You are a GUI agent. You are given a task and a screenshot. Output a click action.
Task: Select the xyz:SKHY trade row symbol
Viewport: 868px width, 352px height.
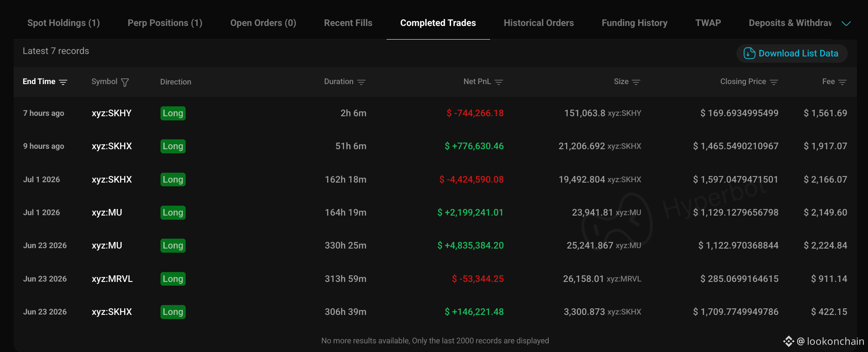tap(112, 113)
